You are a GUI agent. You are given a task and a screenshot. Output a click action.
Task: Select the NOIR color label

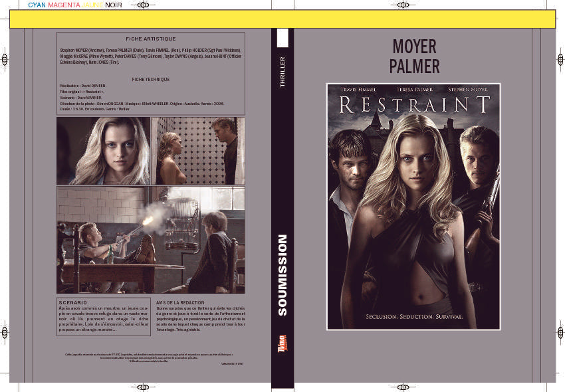click(114, 5)
